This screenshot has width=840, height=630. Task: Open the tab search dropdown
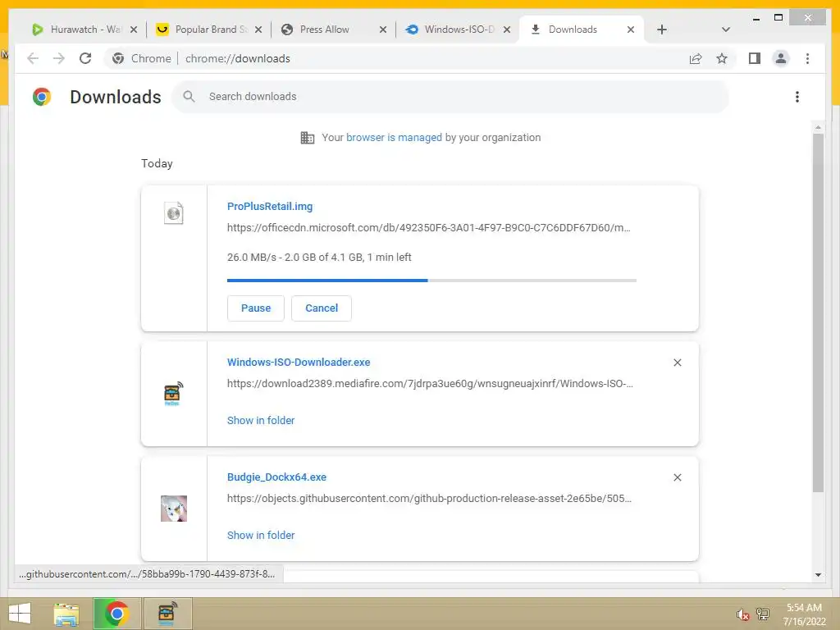[x=726, y=30]
